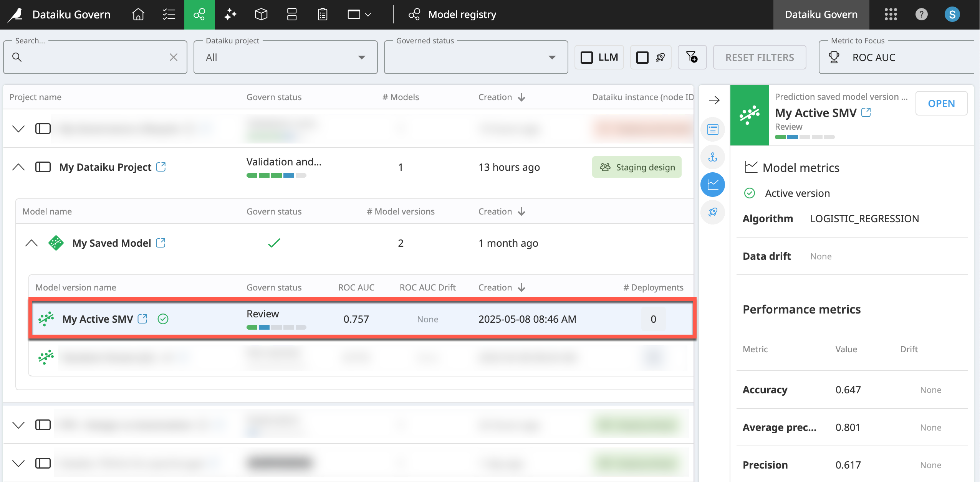Open the deployments rocket side tab

coord(713,212)
